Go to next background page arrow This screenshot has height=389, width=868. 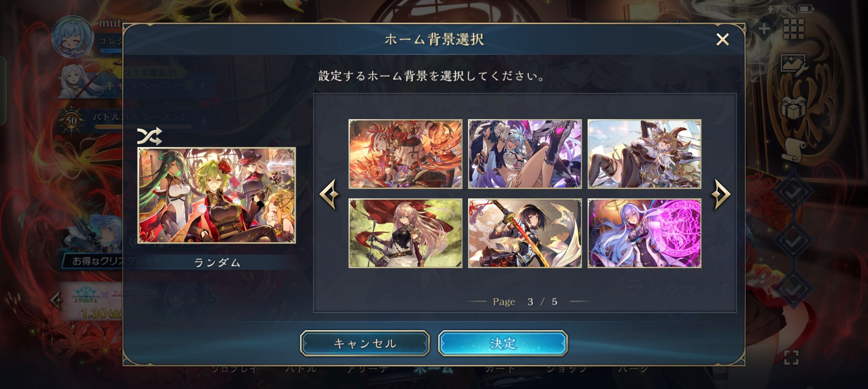(x=721, y=194)
